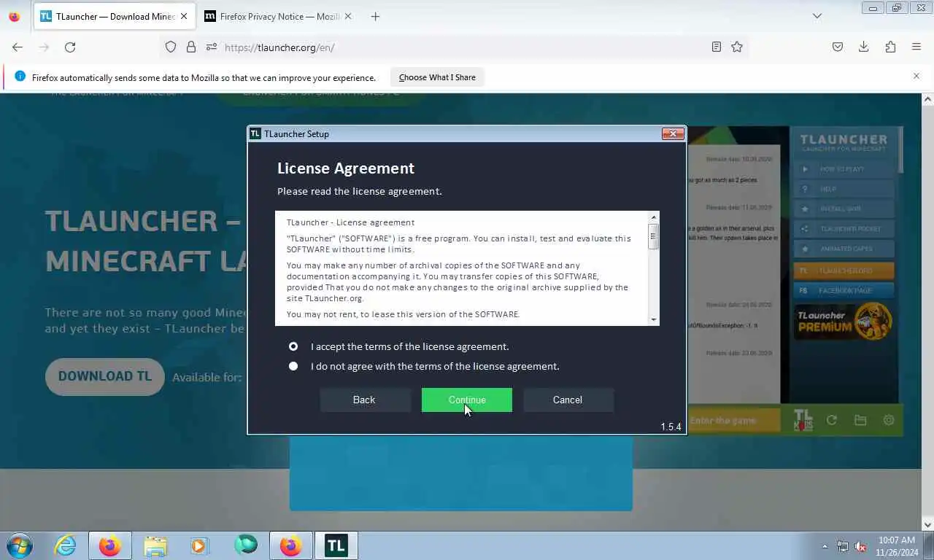Select 'I do not agree' radio option
The height and width of the screenshot is (560, 934).
tap(293, 366)
